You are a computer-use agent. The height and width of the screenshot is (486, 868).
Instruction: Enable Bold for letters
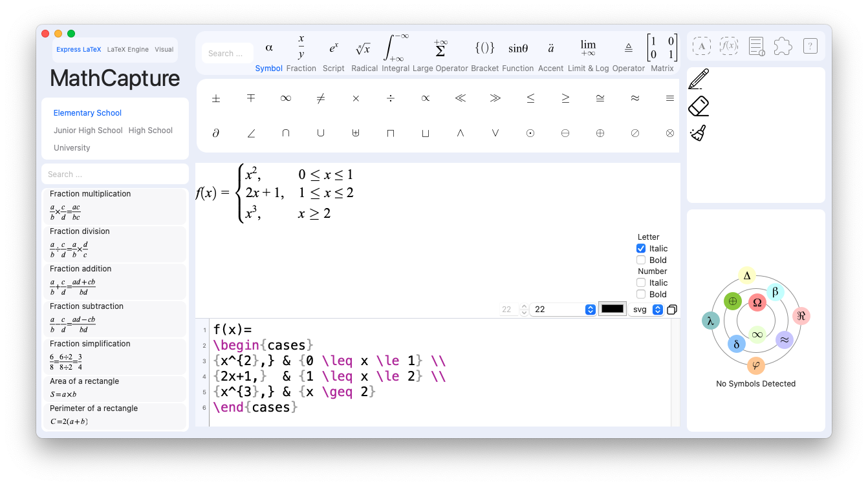641,260
